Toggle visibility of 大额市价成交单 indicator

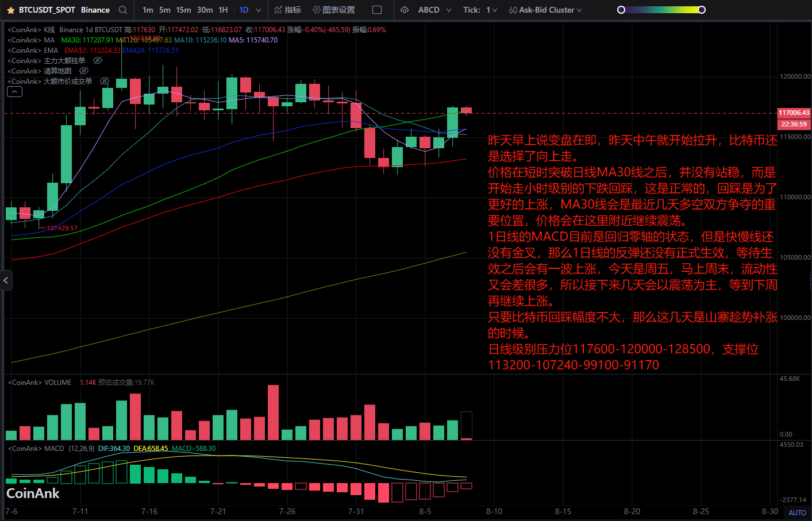(105, 81)
